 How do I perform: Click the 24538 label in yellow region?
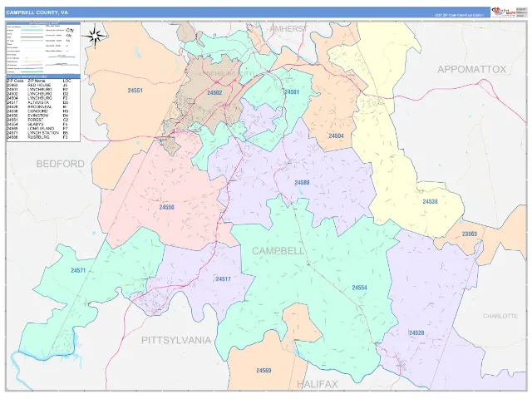pyautogui.click(x=430, y=201)
